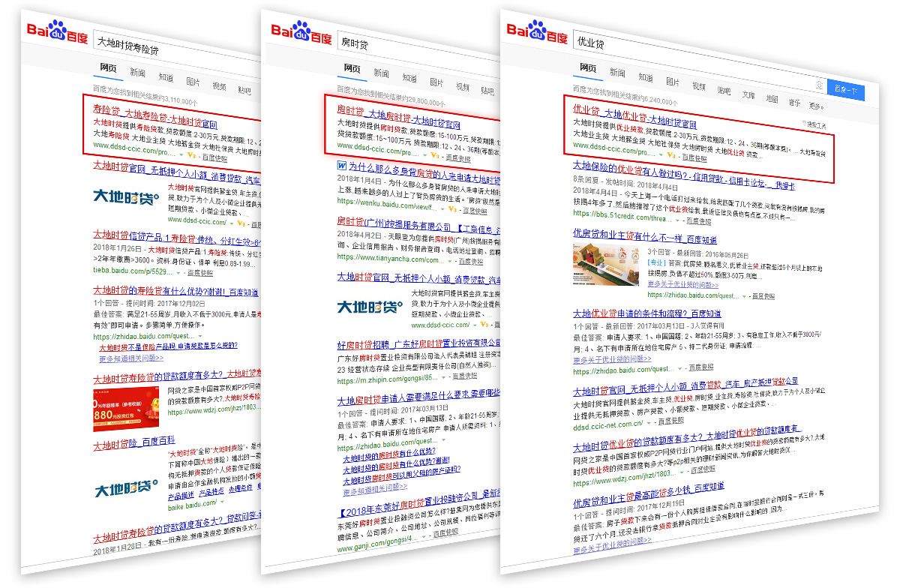Click the camera image-search icon in 优业贷 search box

click(x=819, y=85)
